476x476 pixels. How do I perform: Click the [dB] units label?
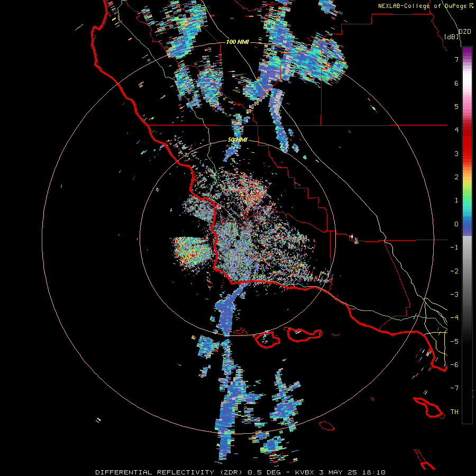tap(452, 36)
